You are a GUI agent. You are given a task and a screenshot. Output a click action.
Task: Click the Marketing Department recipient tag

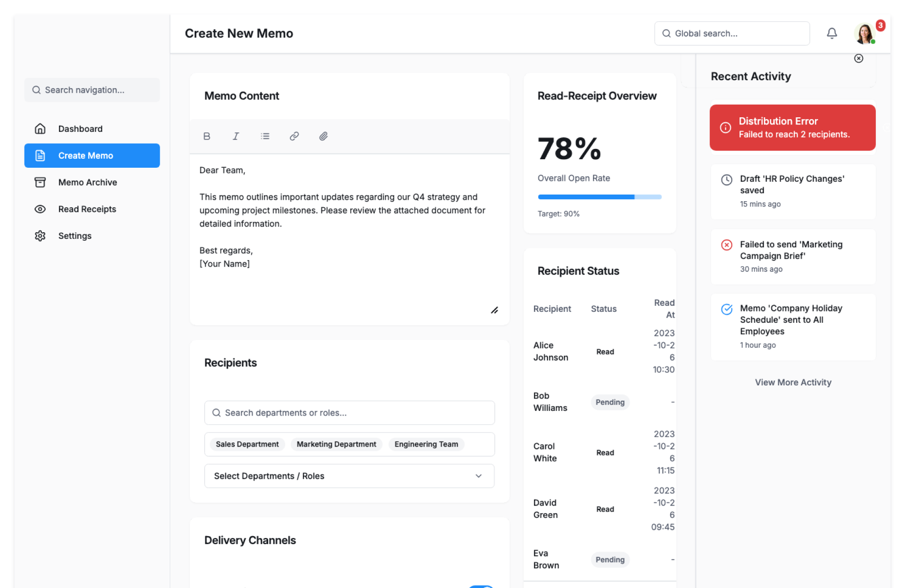[x=336, y=444]
